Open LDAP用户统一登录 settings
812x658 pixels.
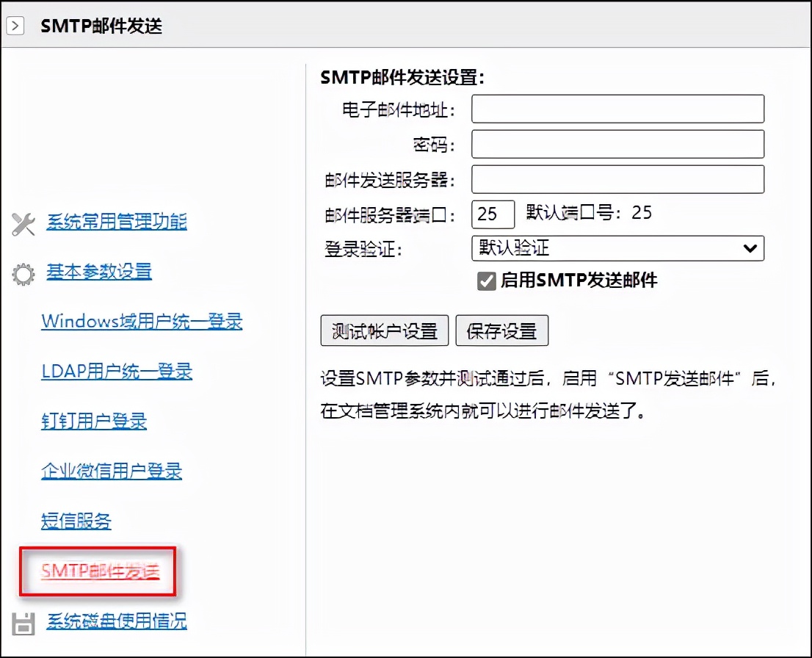pyautogui.click(x=117, y=372)
